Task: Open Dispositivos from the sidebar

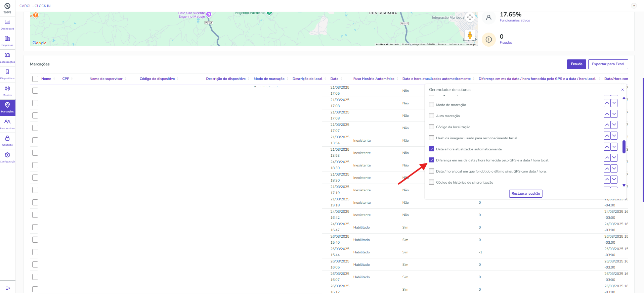Action: coord(7,74)
